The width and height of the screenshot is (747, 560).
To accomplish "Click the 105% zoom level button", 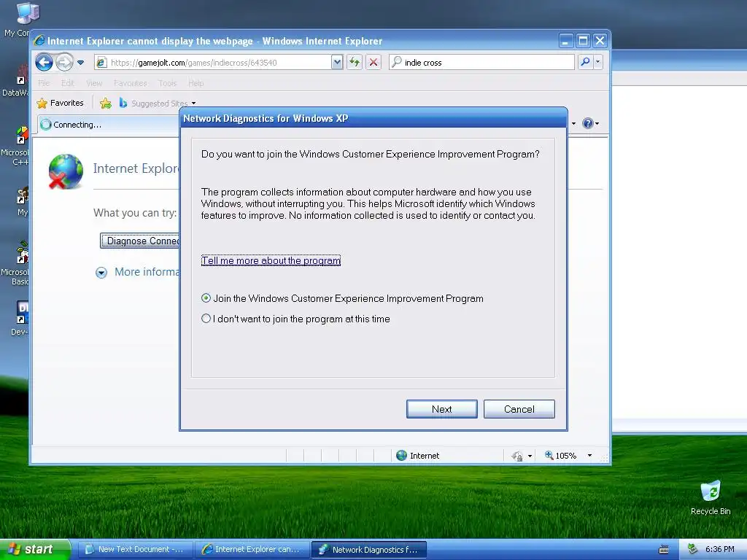I will click(x=561, y=455).
